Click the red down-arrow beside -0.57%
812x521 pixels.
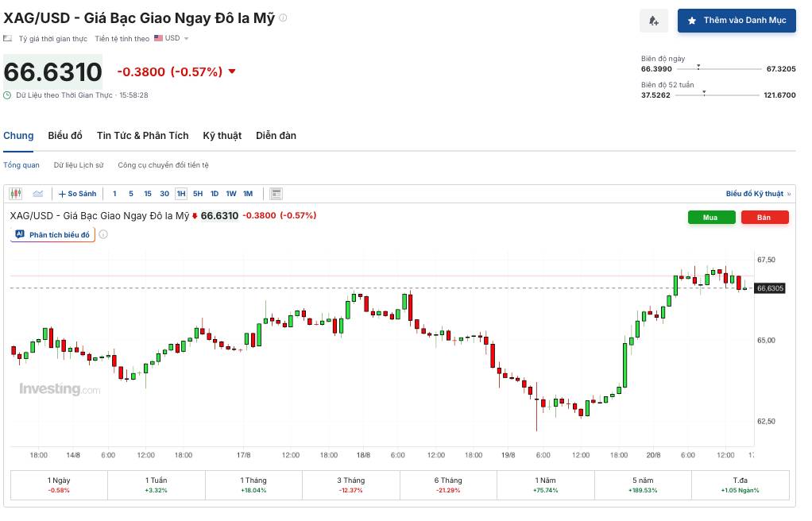(x=232, y=71)
